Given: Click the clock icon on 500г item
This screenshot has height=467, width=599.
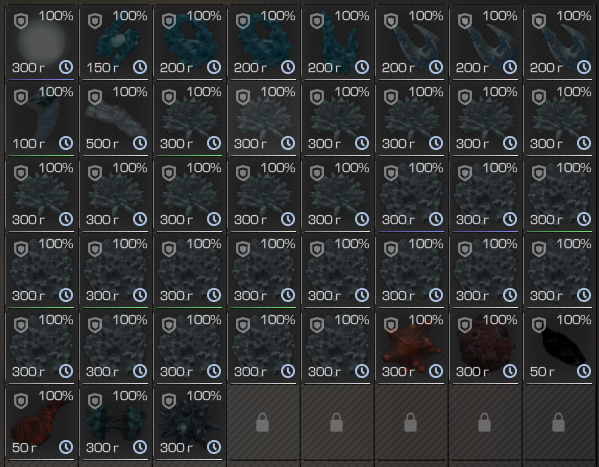Looking at the screenshot, I should pos(140,143).
